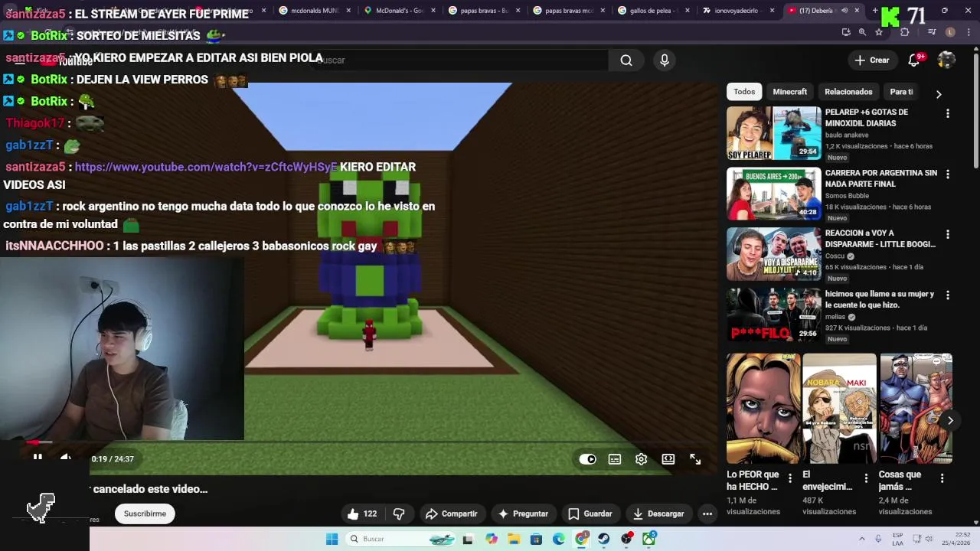Open more actions ellipsis below the video
The image size is (980, 551).
pyautogui.click(x=707, y=514)
